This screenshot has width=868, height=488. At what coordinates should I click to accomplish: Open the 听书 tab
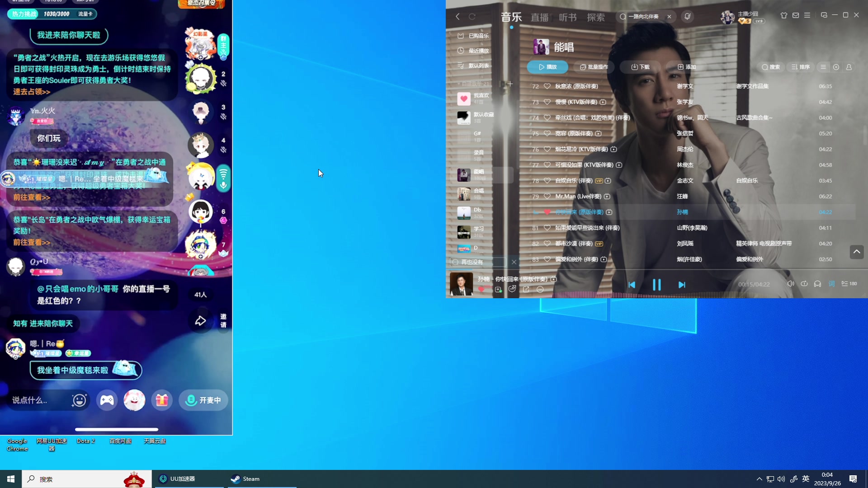click(x=568, y=17)
